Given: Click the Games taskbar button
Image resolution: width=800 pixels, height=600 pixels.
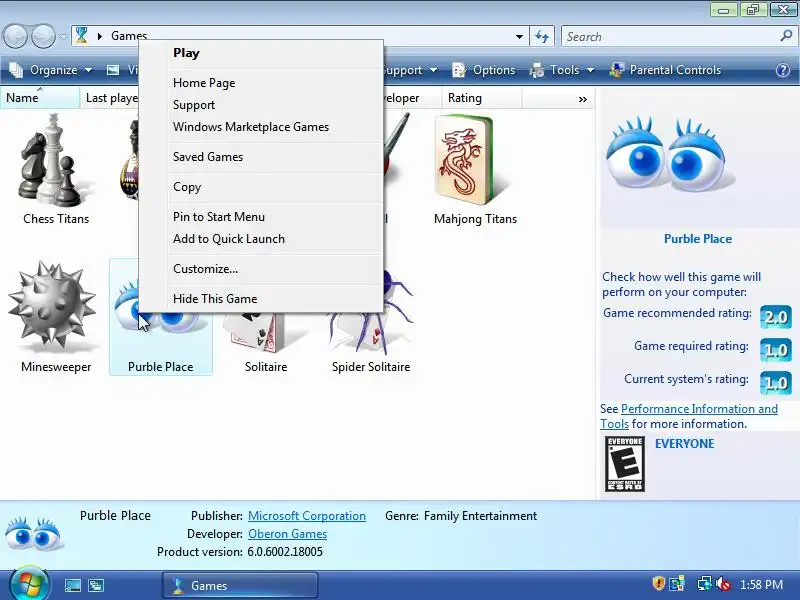Looking at the screenshot, I should (x=240, y=585).
